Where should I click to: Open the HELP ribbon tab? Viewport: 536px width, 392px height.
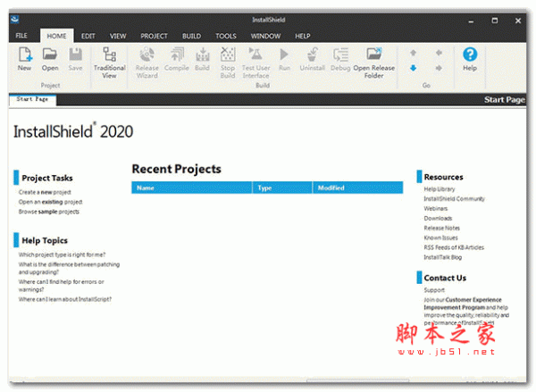(303, 36)
